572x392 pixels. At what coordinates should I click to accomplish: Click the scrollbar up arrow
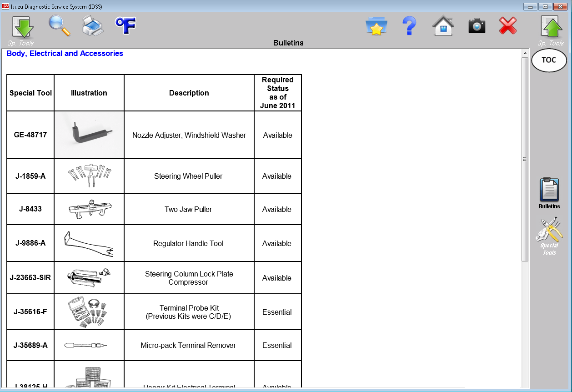(525, 53)
